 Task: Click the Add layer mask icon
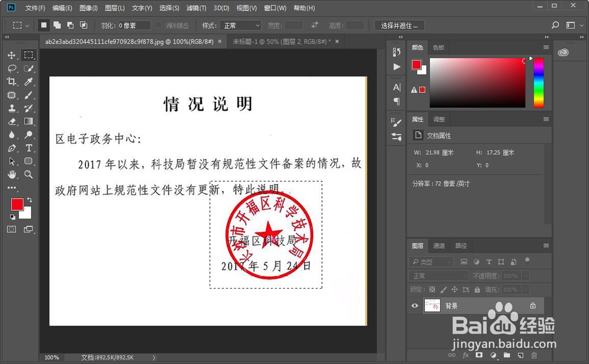pos(479,355)
